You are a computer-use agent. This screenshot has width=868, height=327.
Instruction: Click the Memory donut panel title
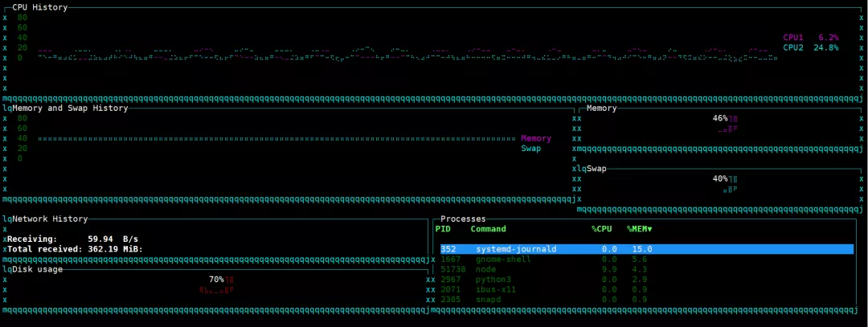[601, 108]
